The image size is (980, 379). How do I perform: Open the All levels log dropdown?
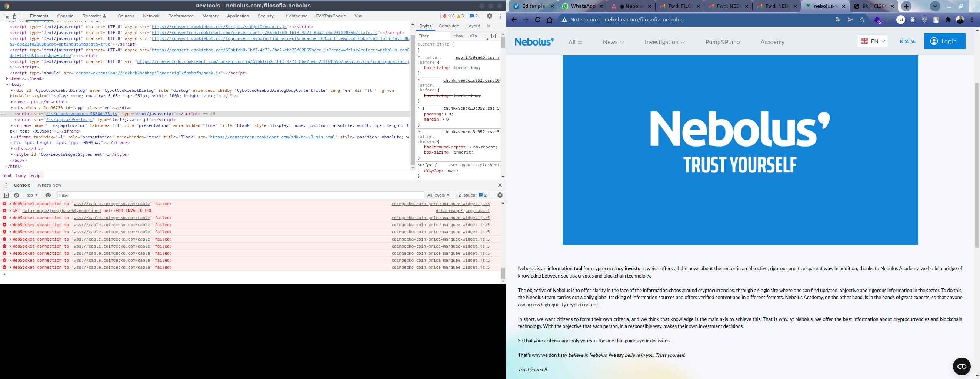click(x=438, y=195)
